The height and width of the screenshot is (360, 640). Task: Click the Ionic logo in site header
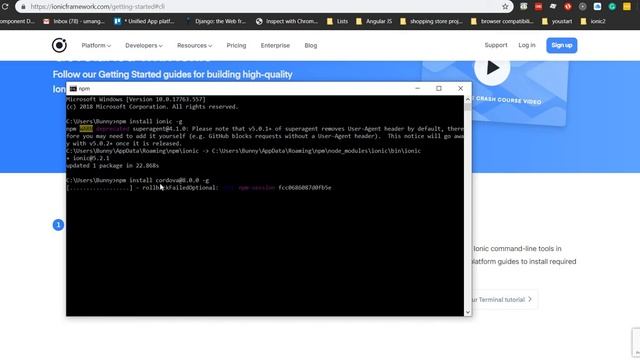[59, 45]
